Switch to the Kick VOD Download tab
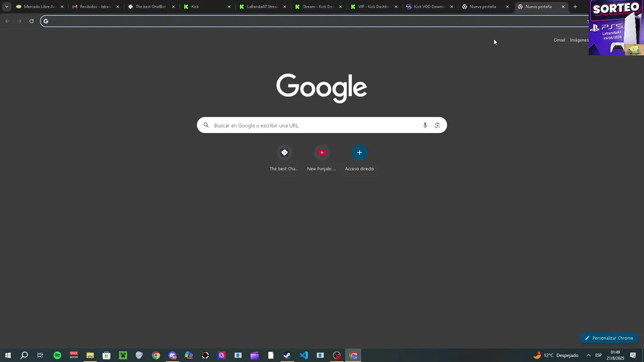Viewport: 644px width, 362px height. (429, 7)
